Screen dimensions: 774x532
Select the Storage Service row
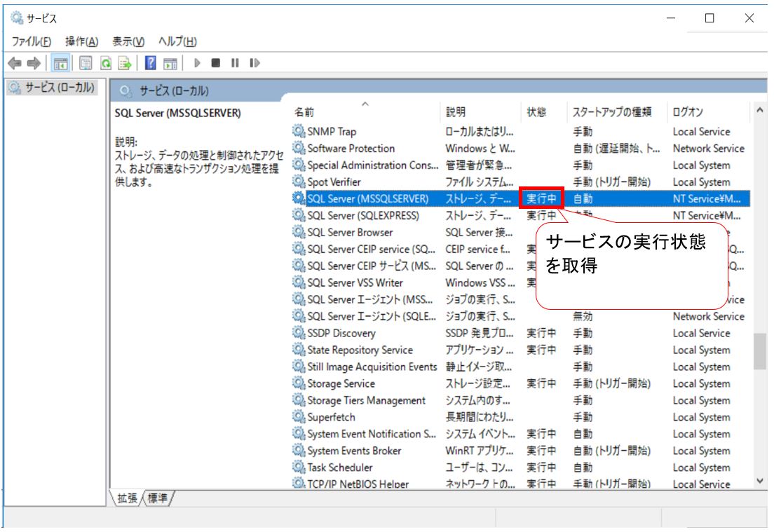point(521,383)
